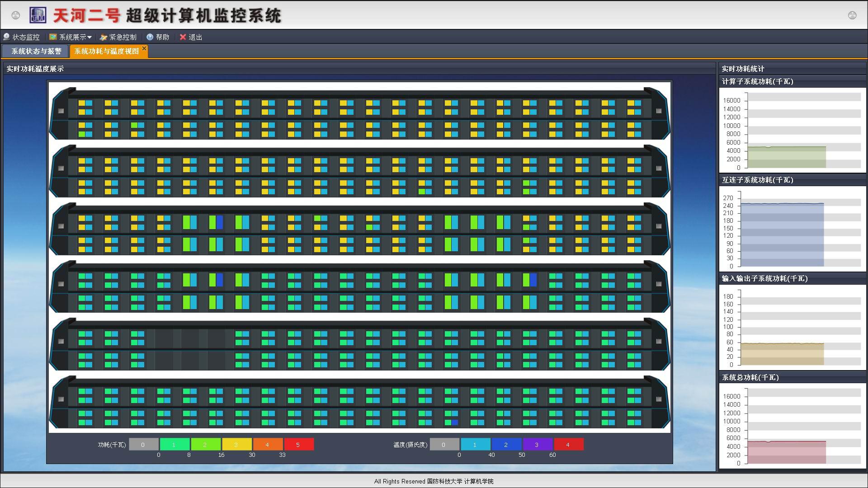This screenshot has width=868, height=488.
Task: Click the round button at header right
Action: point(852,15)
